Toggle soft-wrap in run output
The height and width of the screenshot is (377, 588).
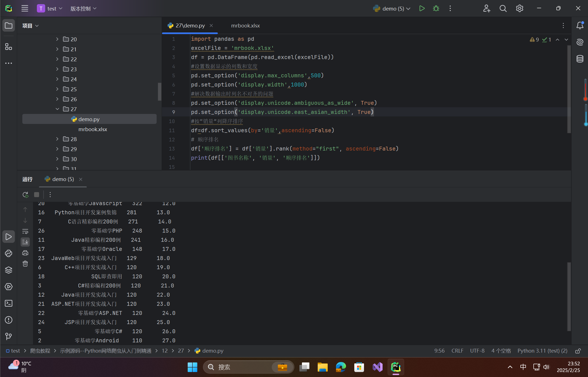click(25, 231)
